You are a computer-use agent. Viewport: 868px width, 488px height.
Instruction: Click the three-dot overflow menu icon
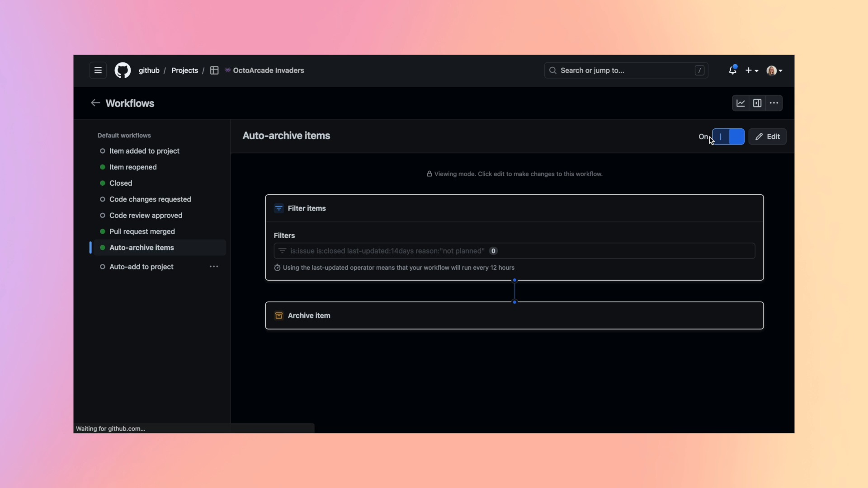tap(774, 103)
